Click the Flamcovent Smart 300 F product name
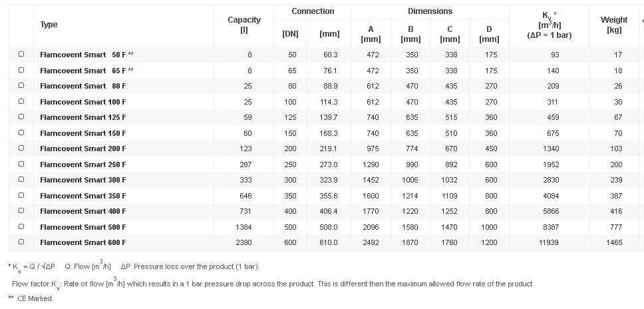The image size is (644, 309). [82, 180]
